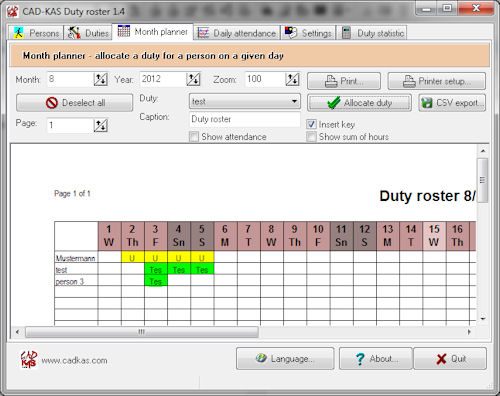Viewport: 500px width, 396px height.
Task: Go to the Settings tab
Action: [x=308, y=33]
